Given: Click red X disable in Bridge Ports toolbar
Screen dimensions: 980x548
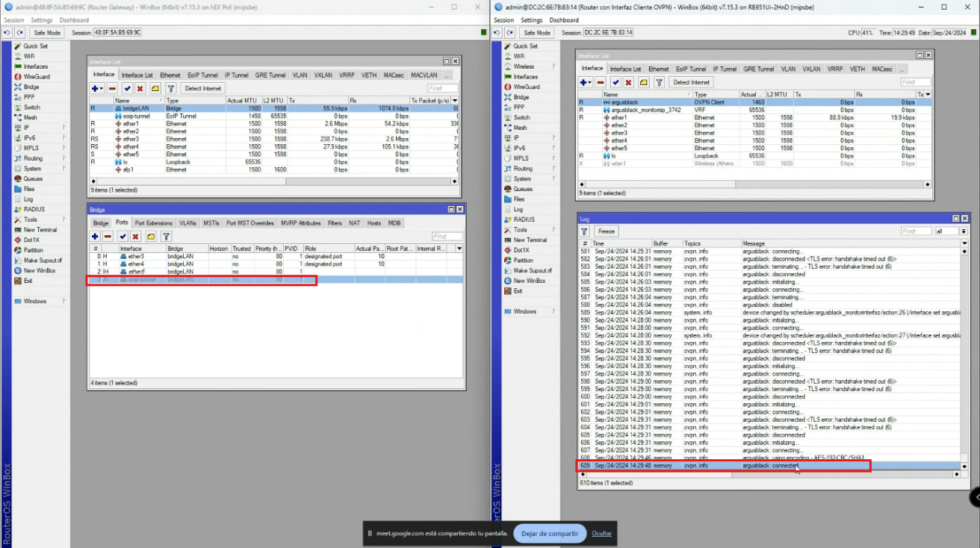Looking at the screenshot, I should tap(137, 237).
